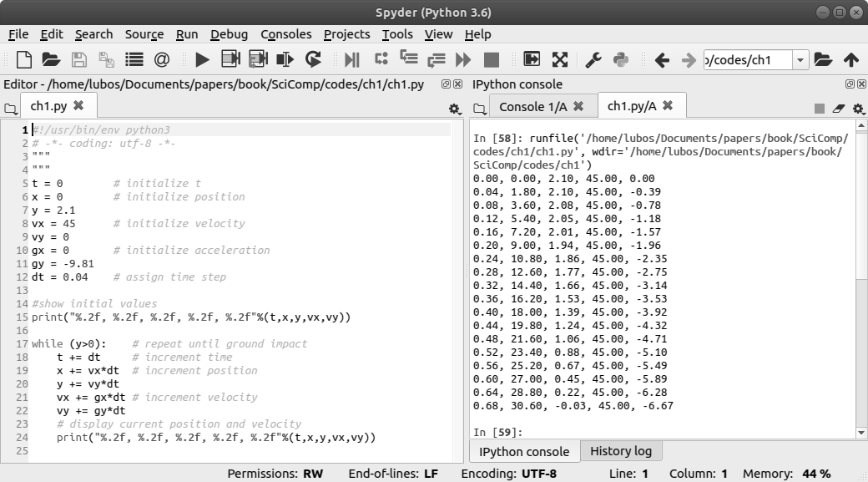The height and width of the screenshot is (482, 868).
Task: Browse console tabs button
Action: click(x=480, y=109)
